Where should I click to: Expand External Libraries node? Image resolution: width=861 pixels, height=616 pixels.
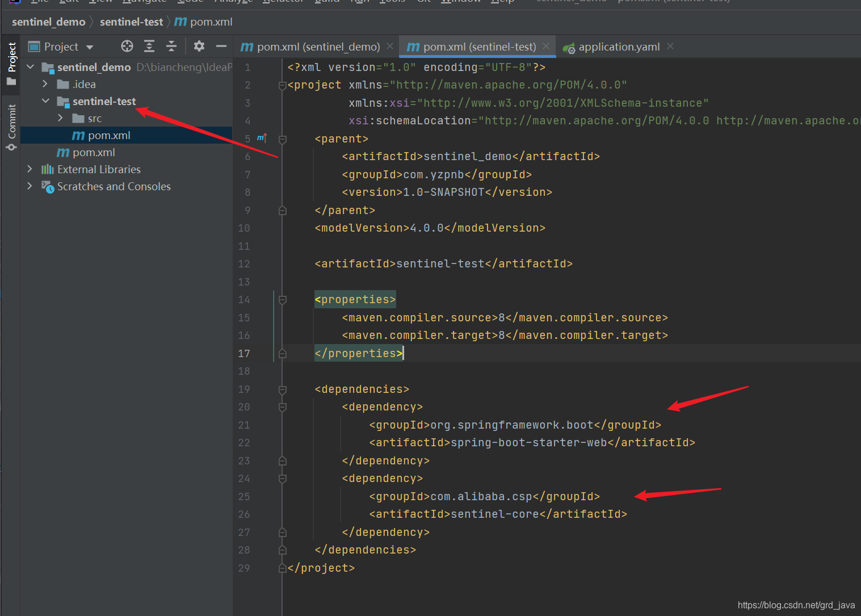(x=30, y=169)
